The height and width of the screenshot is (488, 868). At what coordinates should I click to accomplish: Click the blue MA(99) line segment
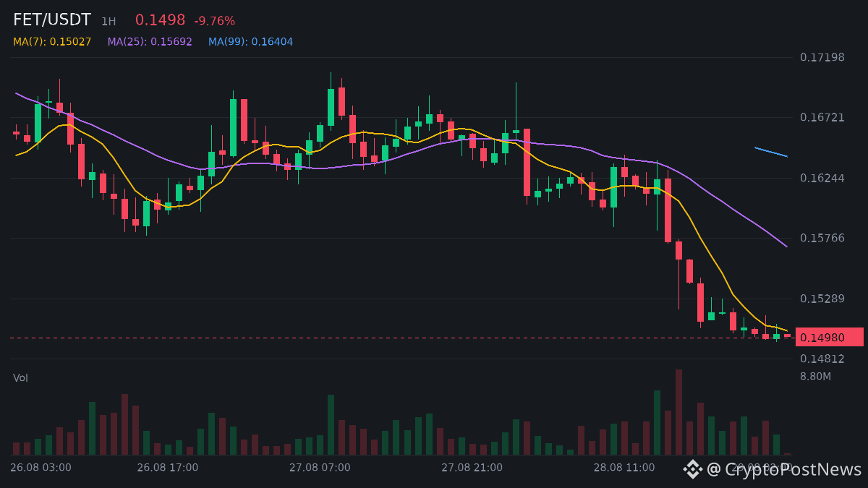[771, 152]
